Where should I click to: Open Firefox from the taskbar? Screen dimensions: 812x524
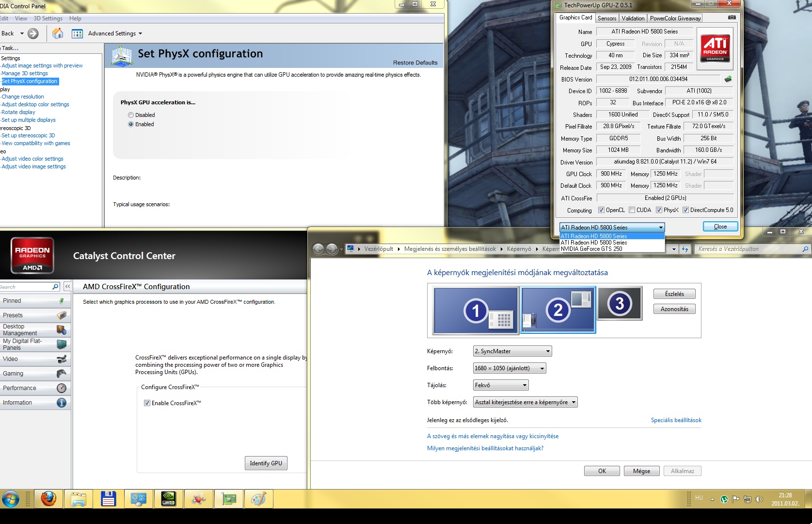[48, 498]
